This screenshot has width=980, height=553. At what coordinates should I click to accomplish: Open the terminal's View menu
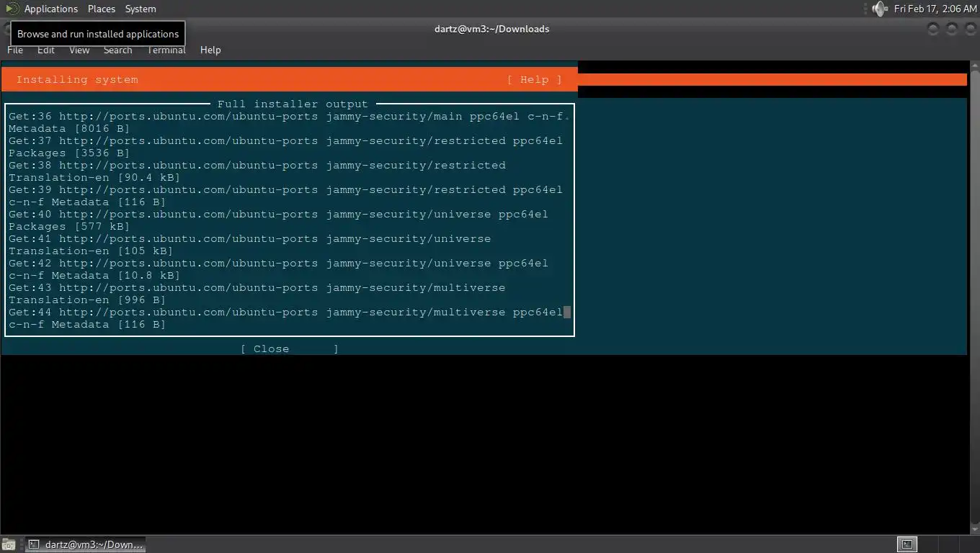tap(79, 50)
